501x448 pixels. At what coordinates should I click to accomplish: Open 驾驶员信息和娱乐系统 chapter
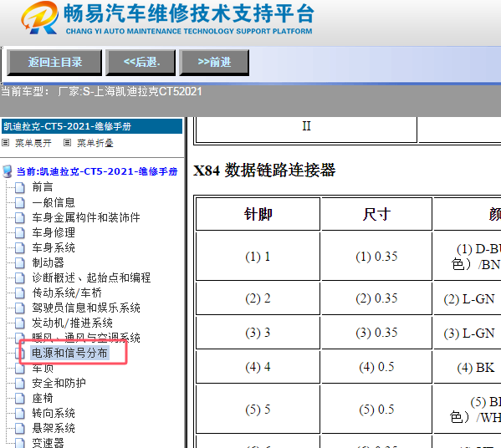pos(86,308)
